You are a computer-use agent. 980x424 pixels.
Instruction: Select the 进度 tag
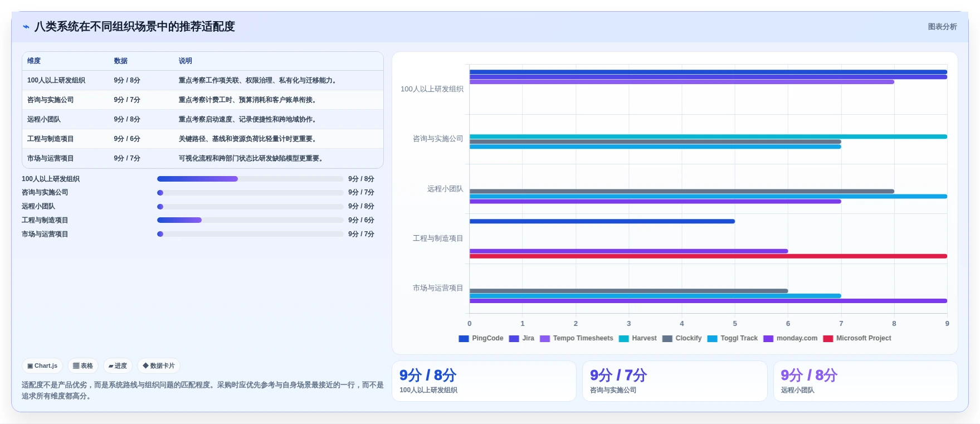(118, 366)
